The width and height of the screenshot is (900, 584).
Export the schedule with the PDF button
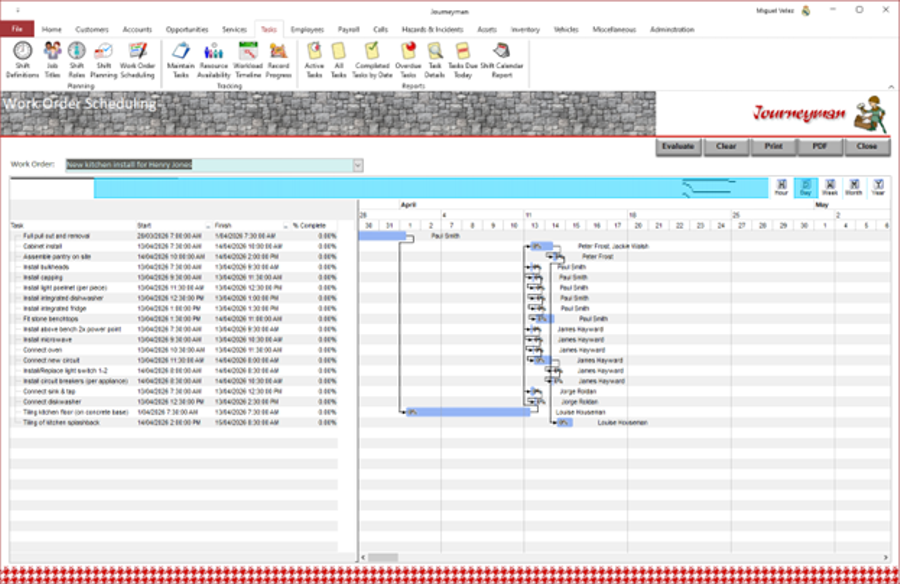click(x=820, y=147)
